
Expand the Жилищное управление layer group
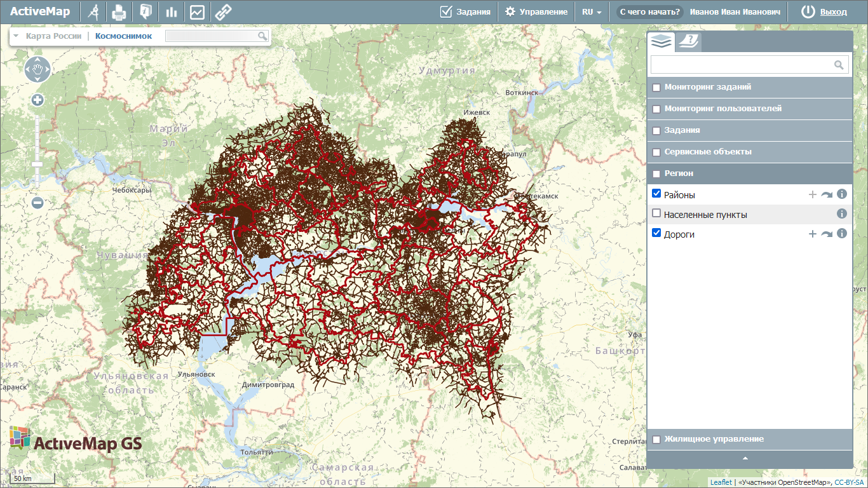[714, 439]
